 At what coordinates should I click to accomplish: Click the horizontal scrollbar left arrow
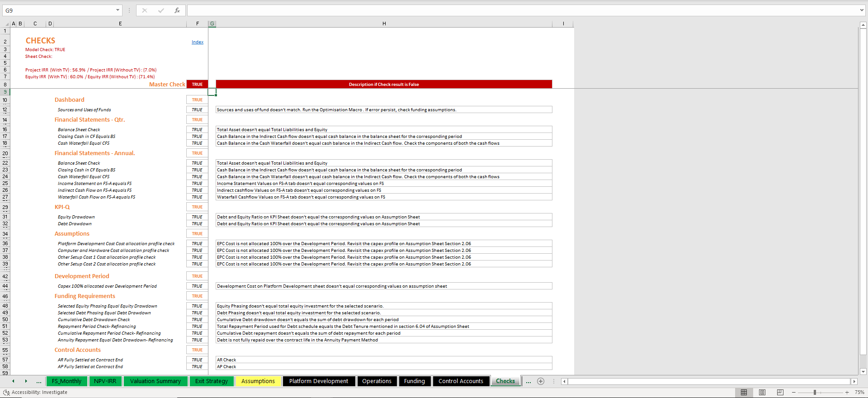(564, 382)
